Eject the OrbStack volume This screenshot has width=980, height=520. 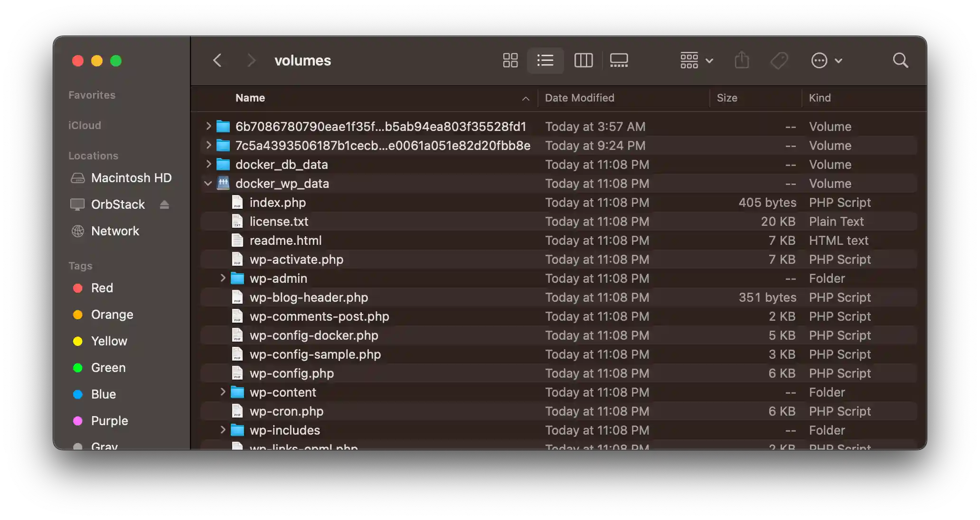coord(164,204)
